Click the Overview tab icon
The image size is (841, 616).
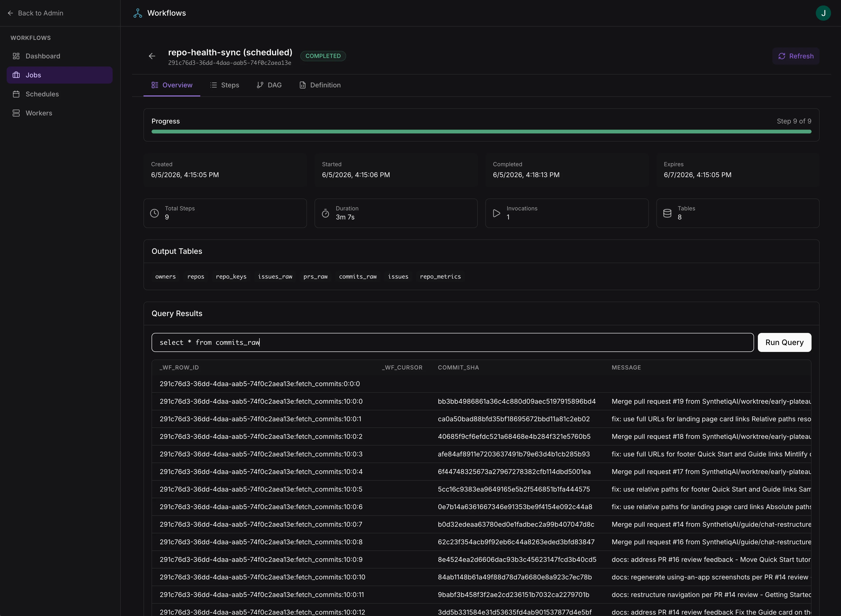[155, 85]
